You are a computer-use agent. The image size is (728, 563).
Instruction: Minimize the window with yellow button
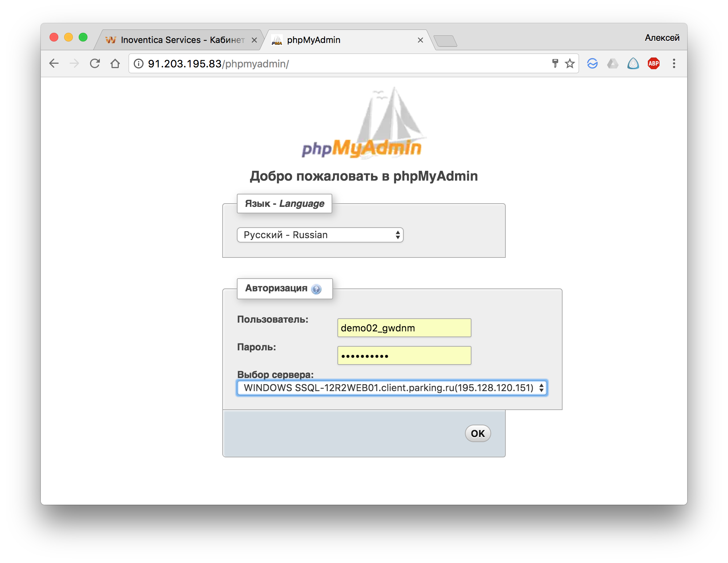[69, 37]
